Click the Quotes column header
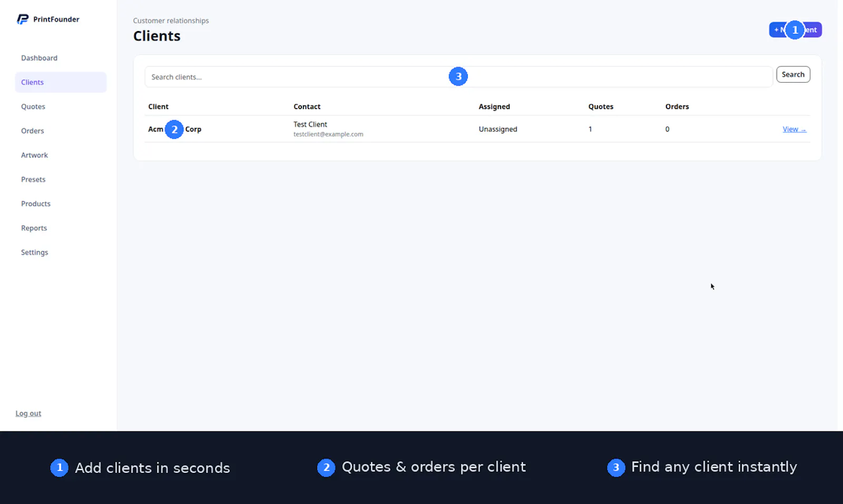The height and width of the screenshot is (504, 843). pyautogui.click(x=601, y=106)
